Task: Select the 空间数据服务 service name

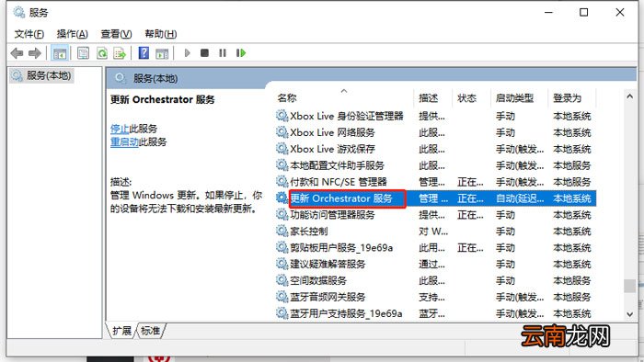Action: tap(318, 280)
